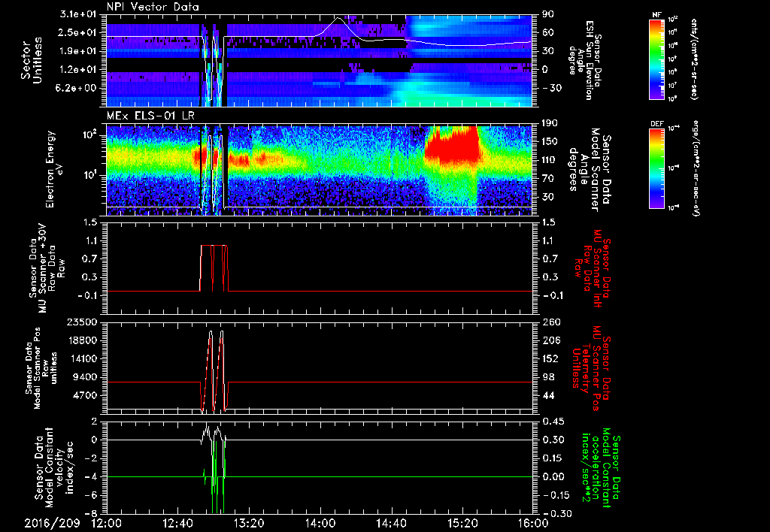Click the "ESH Sun Elevation Angle" axis label
This screenshot has width=770, height=532.
584,60
